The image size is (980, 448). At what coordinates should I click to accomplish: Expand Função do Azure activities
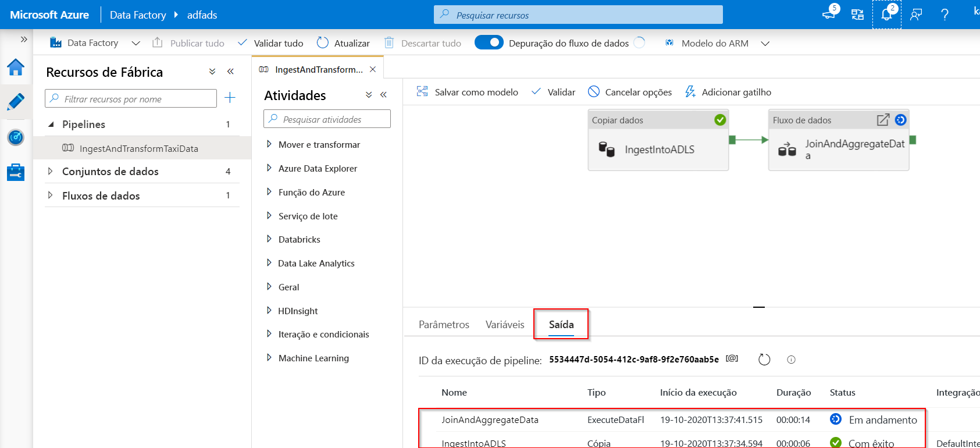269,192
